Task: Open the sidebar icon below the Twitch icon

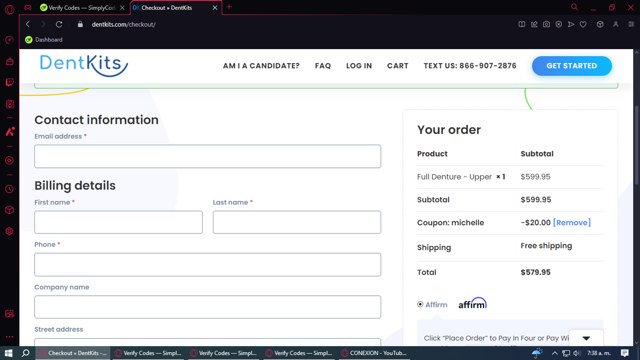Action: pyautogui.click(x=9, y=104)
